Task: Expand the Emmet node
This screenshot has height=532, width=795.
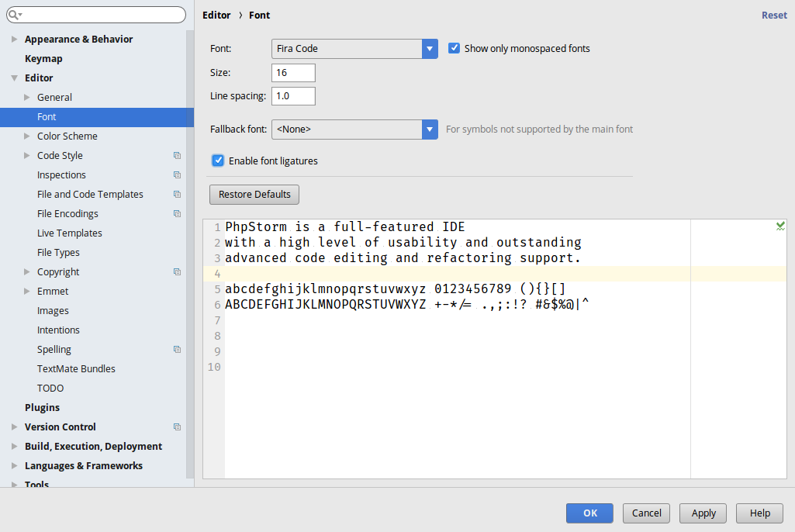Action: [27, 291]
